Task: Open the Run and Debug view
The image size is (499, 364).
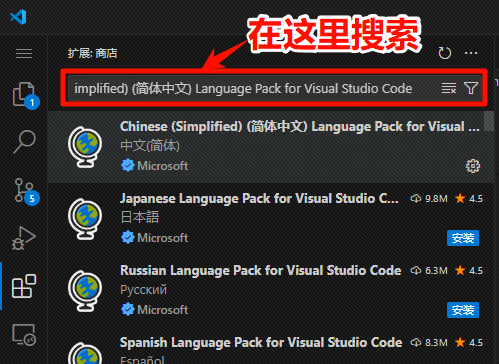Action: tap(23, 238)
